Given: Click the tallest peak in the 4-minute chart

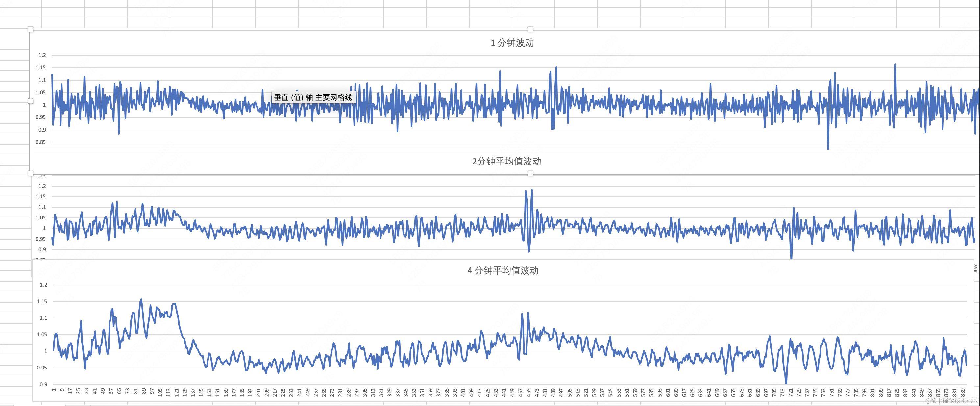Looking at the screenshot, I should [x=141, y=299].
